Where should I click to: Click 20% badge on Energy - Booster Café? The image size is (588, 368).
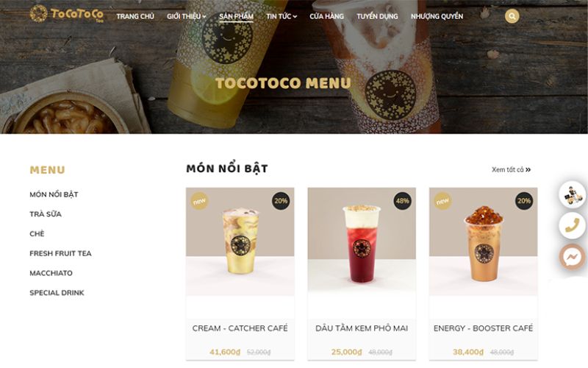(524, 201)
